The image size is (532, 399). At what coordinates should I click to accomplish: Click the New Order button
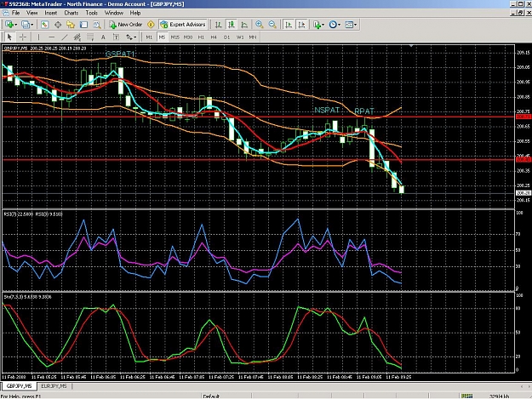click(x=125, y=25)
